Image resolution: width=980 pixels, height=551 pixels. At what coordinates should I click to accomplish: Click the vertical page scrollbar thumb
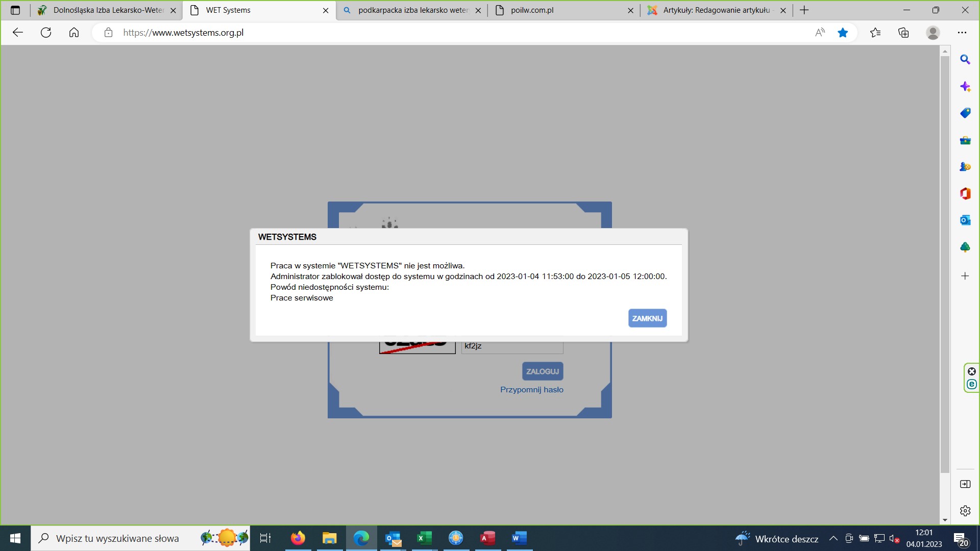(945, 264)
